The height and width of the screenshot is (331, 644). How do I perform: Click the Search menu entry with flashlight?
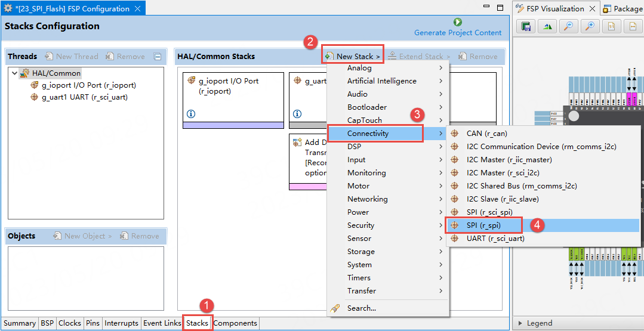361,308
